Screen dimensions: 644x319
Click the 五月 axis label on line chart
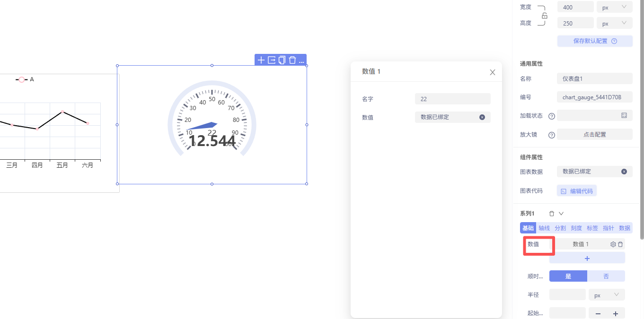[x=62, y=165]
